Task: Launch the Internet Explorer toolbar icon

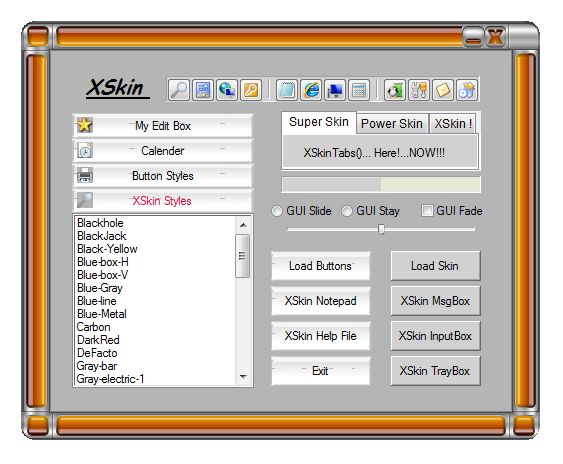Action: click(311, 90)
